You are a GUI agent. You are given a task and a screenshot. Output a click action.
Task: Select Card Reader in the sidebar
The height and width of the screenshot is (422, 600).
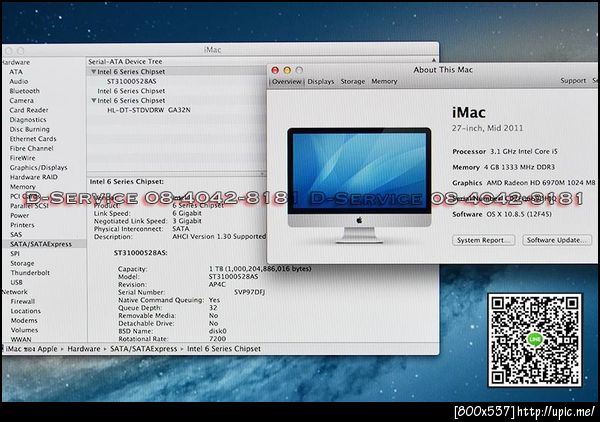point(29,110)
